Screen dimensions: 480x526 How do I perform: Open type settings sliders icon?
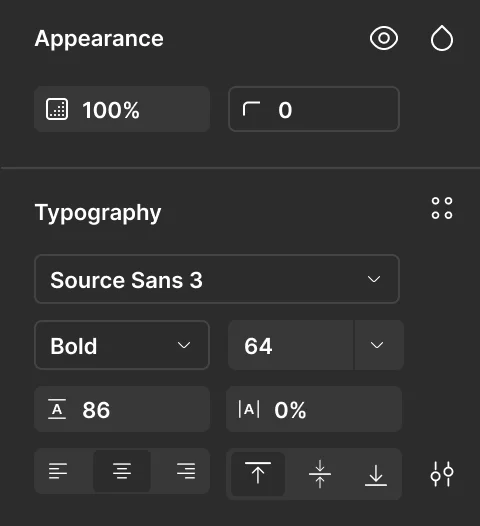coord(442,474)
